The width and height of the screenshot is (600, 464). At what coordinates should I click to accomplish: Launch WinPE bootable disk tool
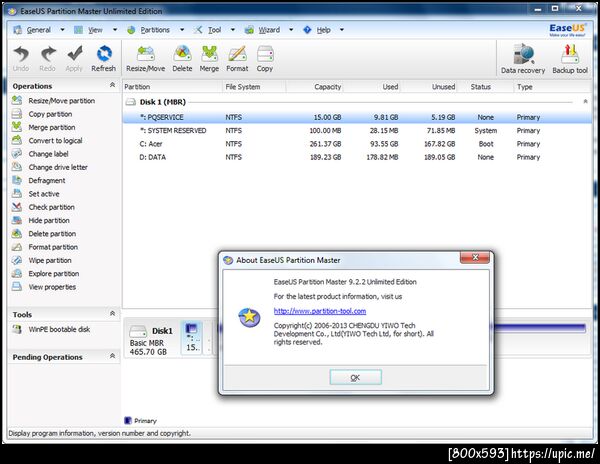(51, 329)
